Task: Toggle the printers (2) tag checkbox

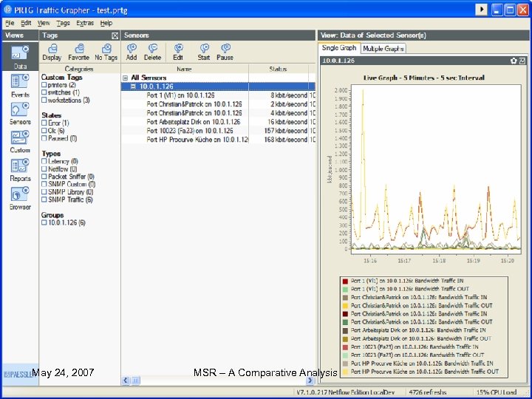Action: click(44, 84)
